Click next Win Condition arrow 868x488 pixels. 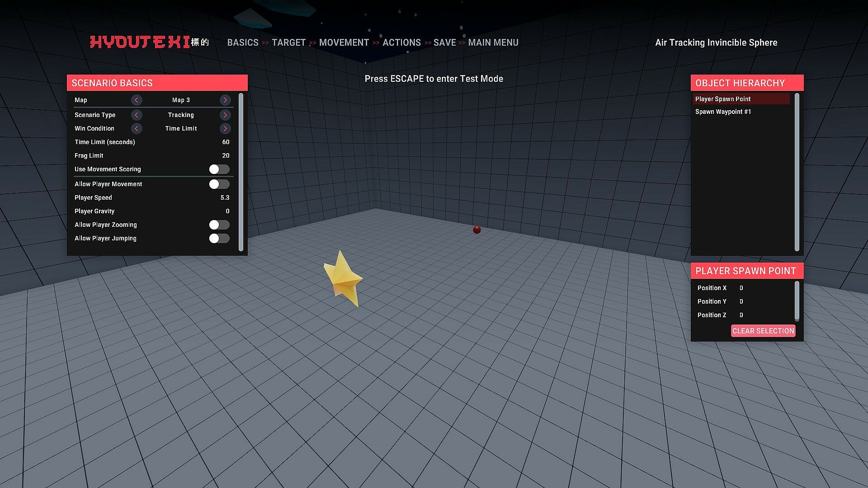click(x=225, y=128)
